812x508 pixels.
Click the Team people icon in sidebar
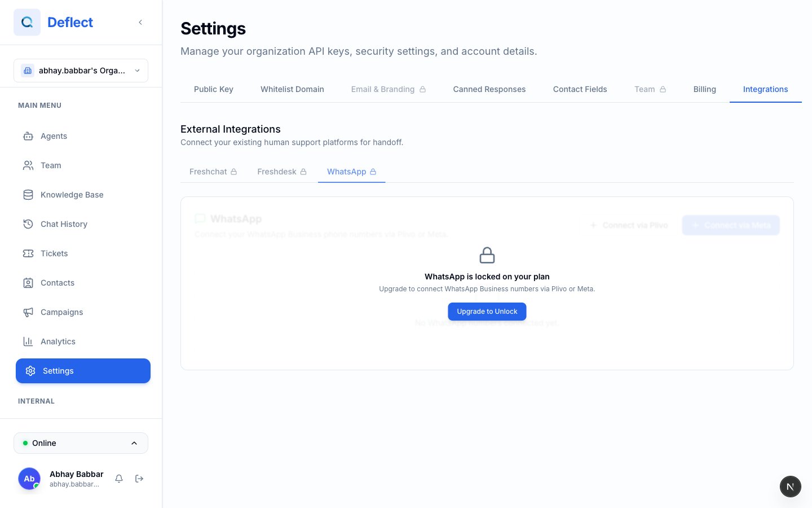pyautogui.click(x=28, y=165)
